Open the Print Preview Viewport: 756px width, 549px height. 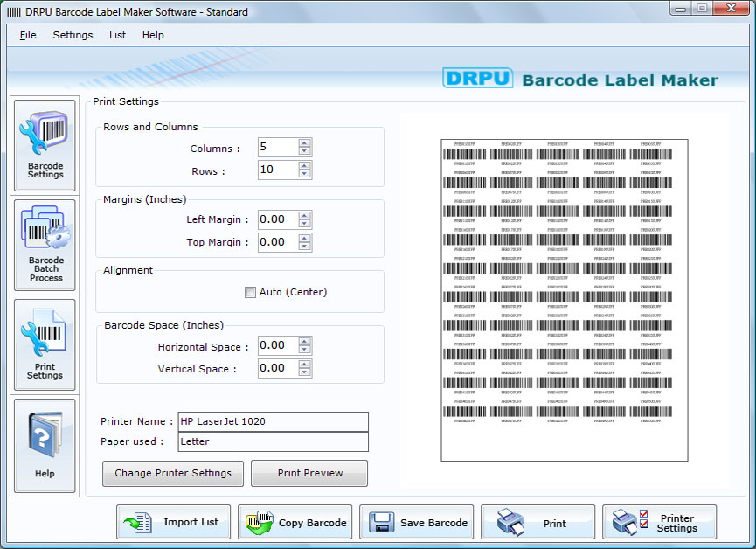click(309, 473)
